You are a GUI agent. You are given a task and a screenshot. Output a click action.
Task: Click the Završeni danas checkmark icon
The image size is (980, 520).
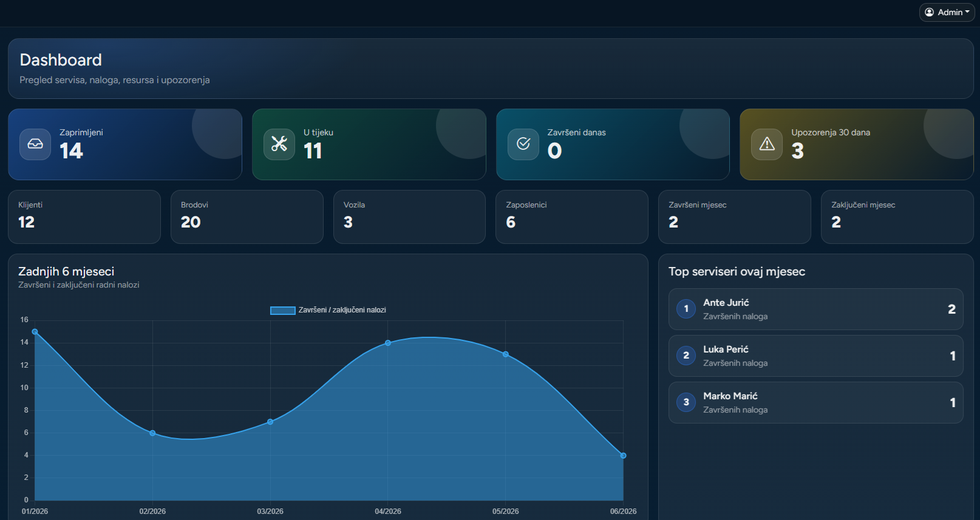tap(523, 144)
